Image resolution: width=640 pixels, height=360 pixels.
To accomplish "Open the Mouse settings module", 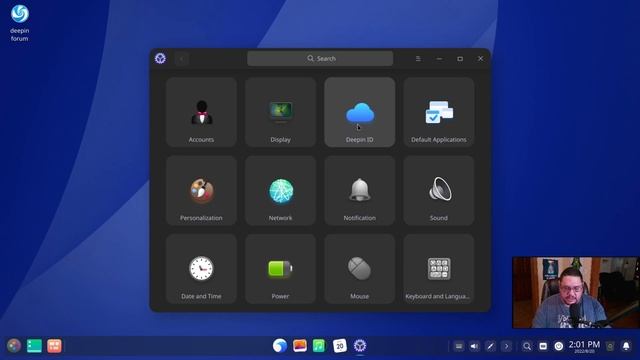I will tap(360, 269).
